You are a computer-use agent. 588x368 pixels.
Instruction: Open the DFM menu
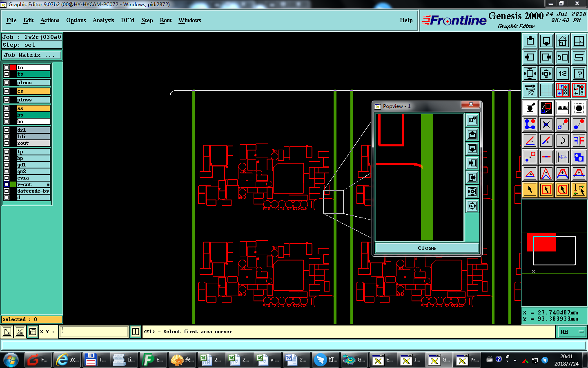pos(128,20)
